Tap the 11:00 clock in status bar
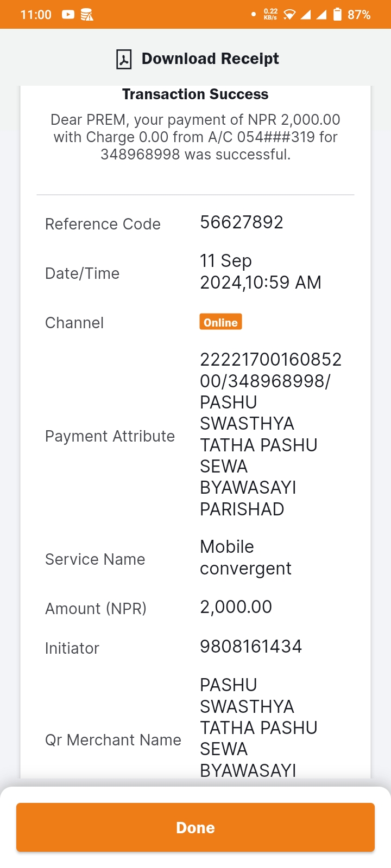The image size is (391, 868). [36, 15]
